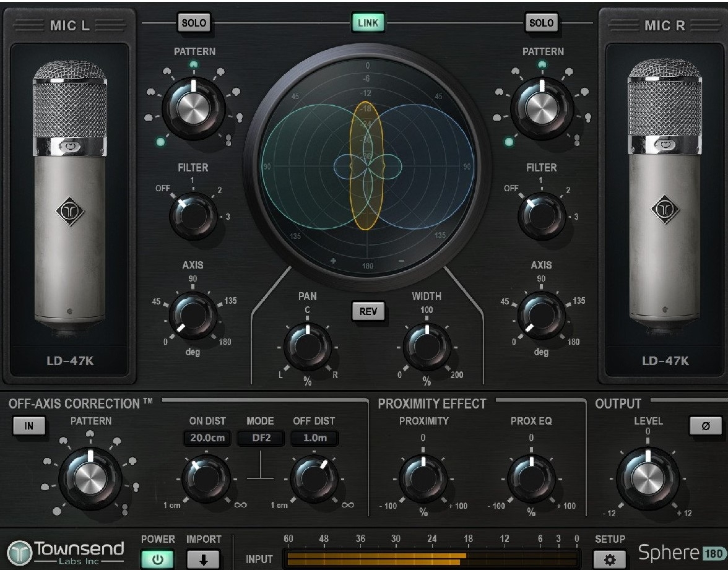The width and height of the screenshot is (728, 570).
Task: Enable Solo for Mic R
Action: click(541, 24)
